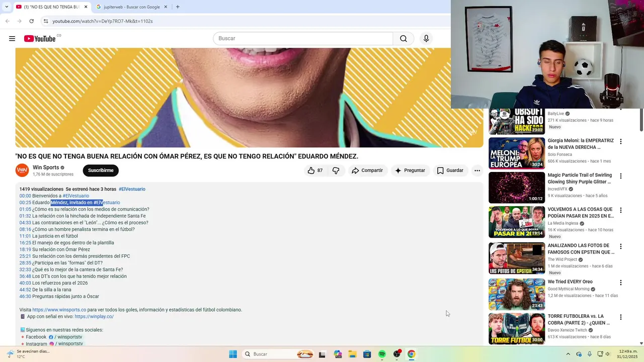Screen dimensions: 644x362
Task: Open Microsoft Store from the taskbar
Action: click(x=367, y=354)
